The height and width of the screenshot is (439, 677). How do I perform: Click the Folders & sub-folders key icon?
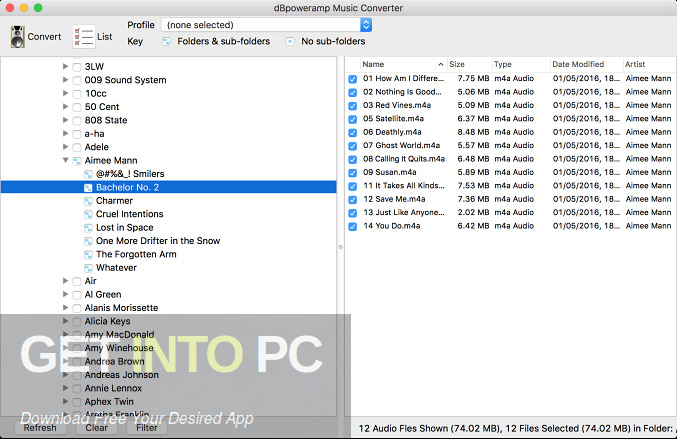(166, 41)
